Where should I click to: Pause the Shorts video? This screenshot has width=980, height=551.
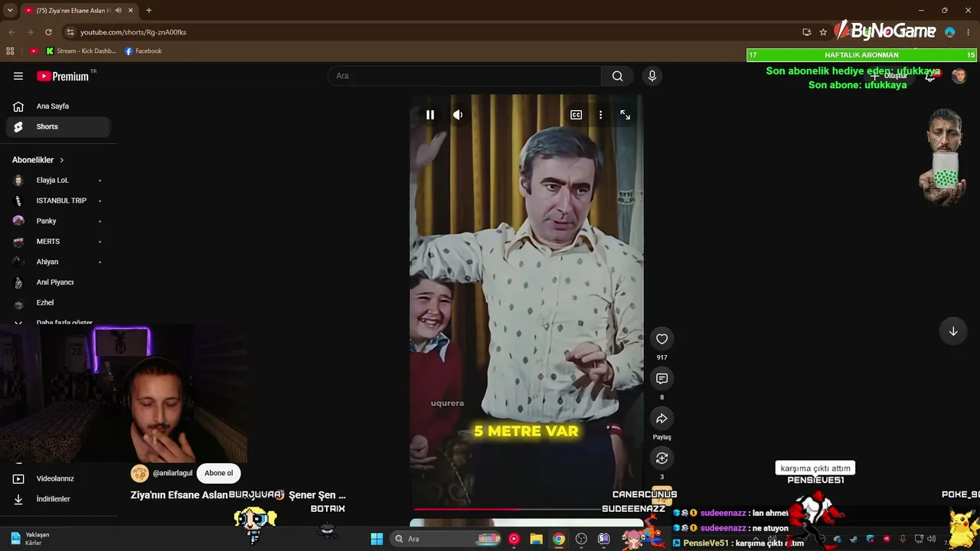pos(430,115)
